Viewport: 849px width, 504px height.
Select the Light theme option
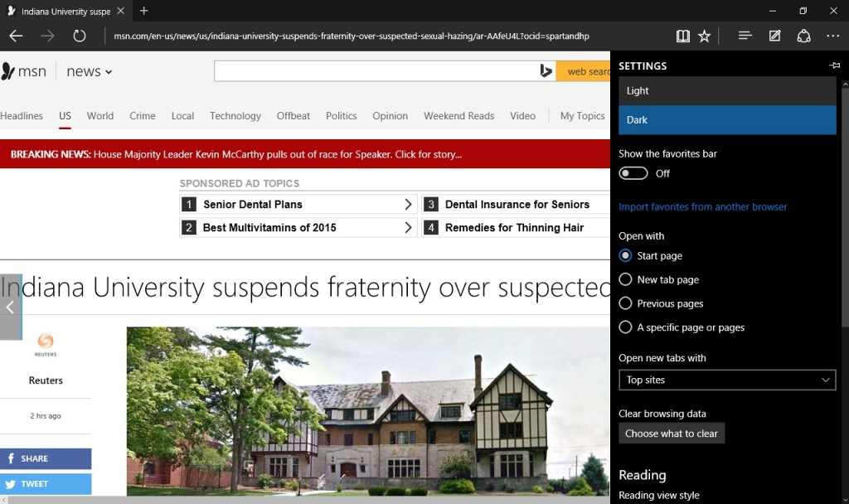(726, 90)
